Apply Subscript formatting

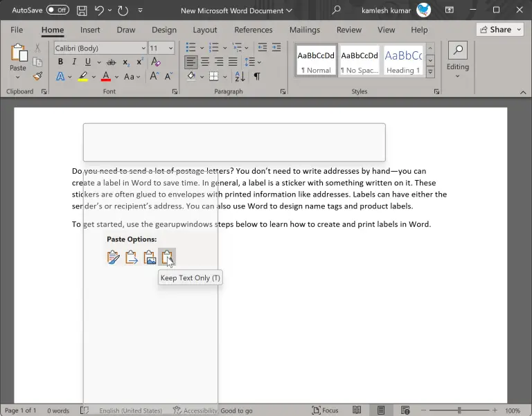coord(126,62)
